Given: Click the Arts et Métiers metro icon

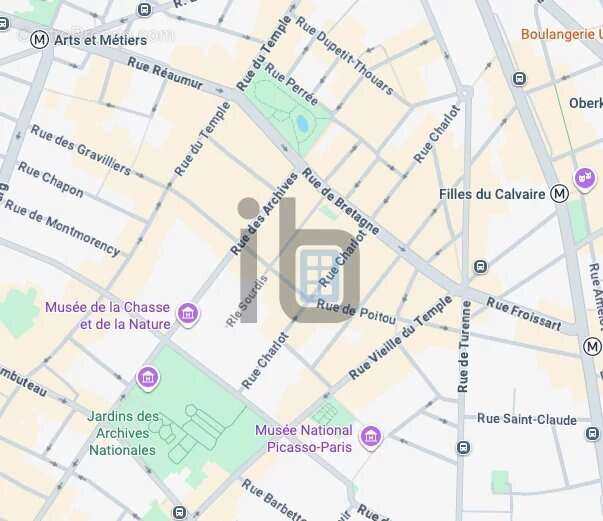Looking at the screenshot, I should 40,40.
